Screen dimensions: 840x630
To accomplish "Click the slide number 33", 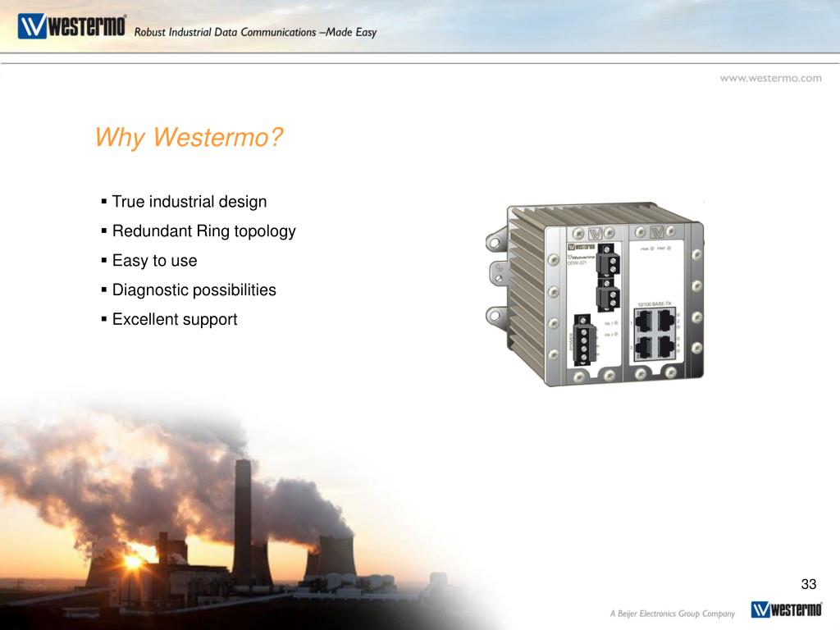I will pos(808,584).
